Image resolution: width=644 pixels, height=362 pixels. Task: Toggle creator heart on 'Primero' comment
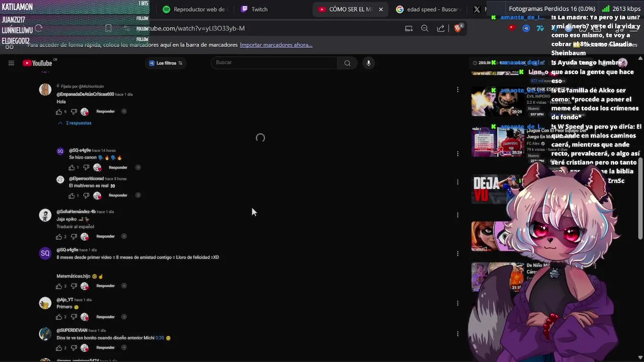click(x=85, y=317)
